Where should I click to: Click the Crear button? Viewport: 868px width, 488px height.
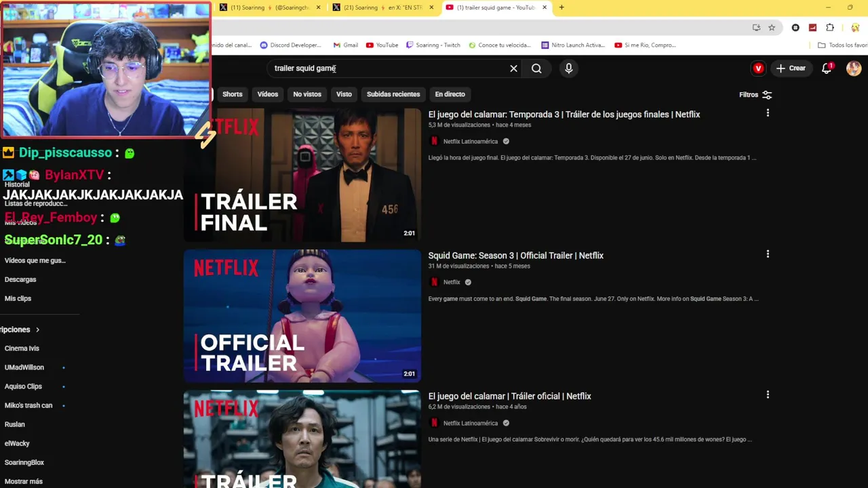click(791, 68)
